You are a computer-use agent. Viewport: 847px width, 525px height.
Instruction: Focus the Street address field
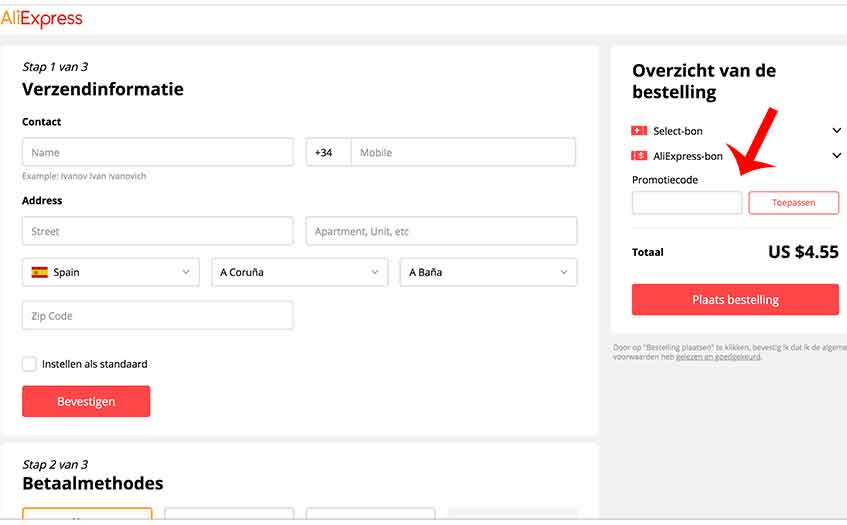(x=158, y=231)
